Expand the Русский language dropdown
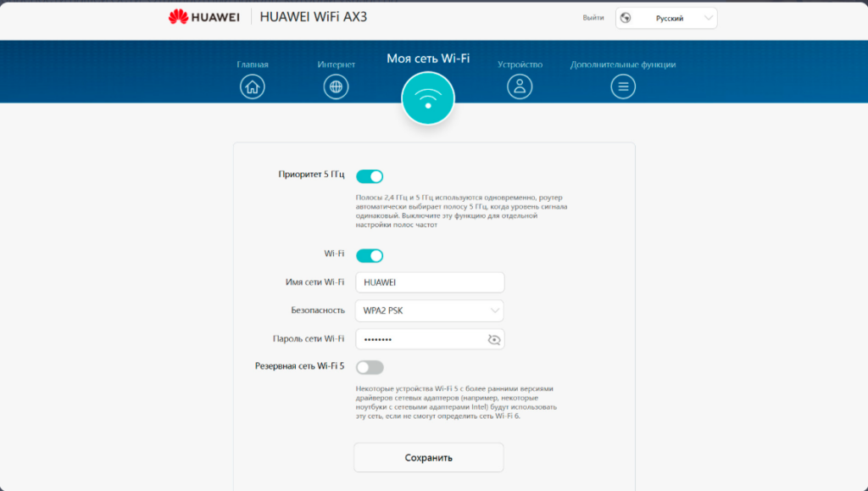Viewport: 868px width, 491px height. pos(666,18)
